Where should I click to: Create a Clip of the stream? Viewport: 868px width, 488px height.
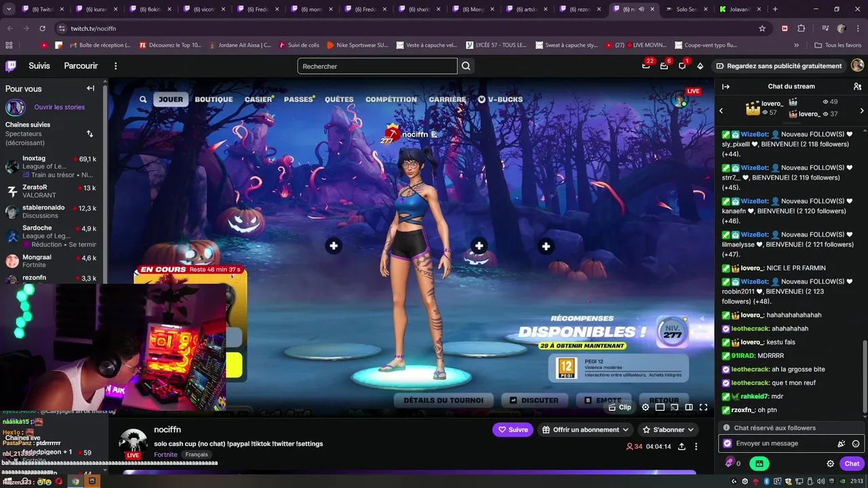point(620,407)
